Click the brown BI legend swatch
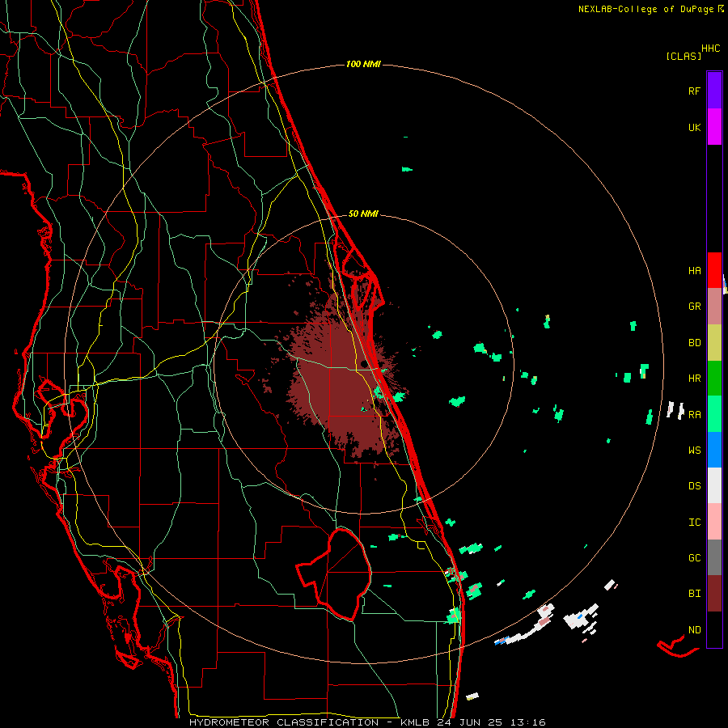Viewport: 728px width, 728px height. tap(714, 594)
